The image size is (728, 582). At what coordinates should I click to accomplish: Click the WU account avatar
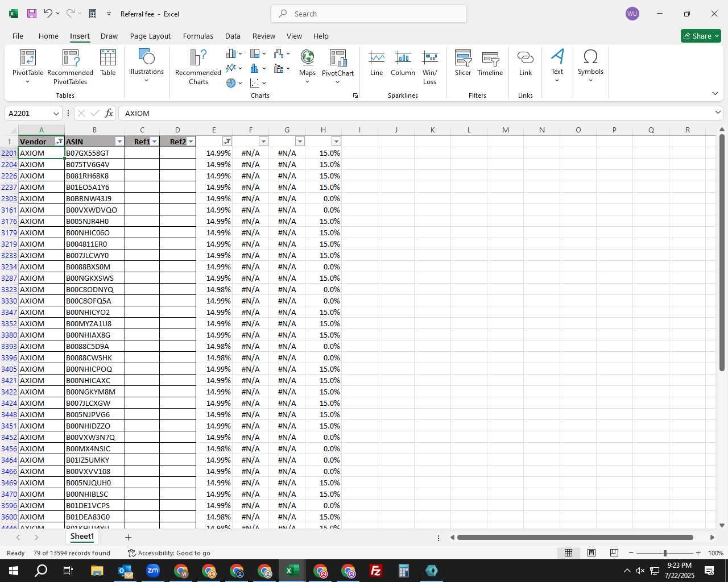[x=632, y=14]
